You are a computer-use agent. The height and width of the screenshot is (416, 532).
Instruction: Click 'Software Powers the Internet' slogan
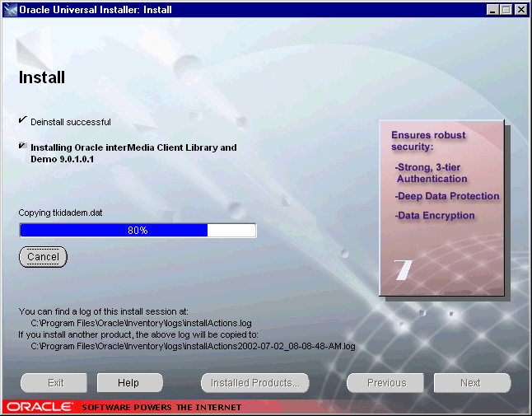coord(161,407)
